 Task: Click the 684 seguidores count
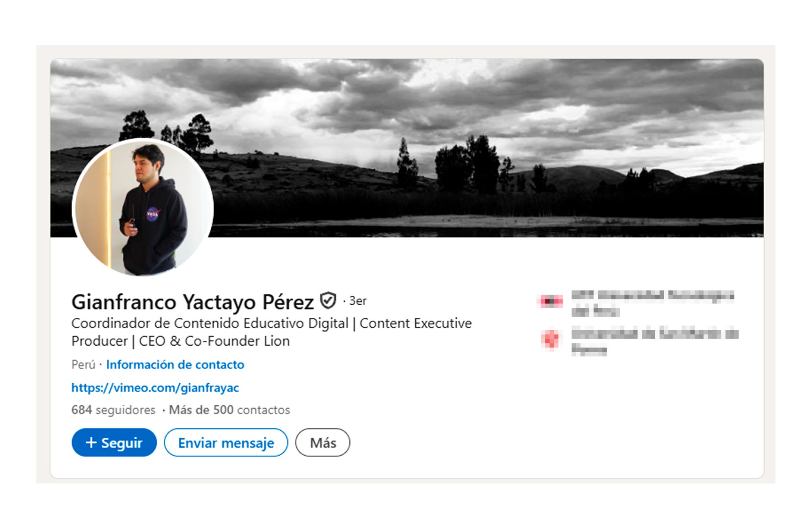[x=113, y=410]
